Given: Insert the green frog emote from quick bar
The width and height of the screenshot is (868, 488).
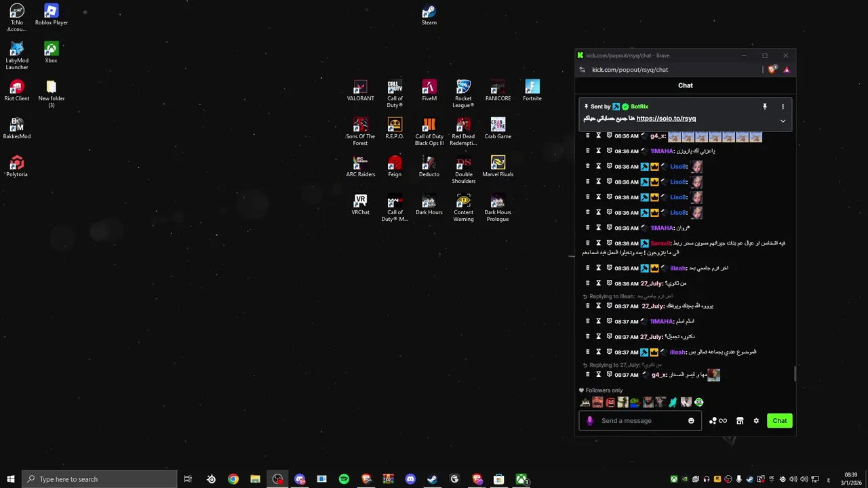Looking at the screenshot, I should (x=635, y=402).
